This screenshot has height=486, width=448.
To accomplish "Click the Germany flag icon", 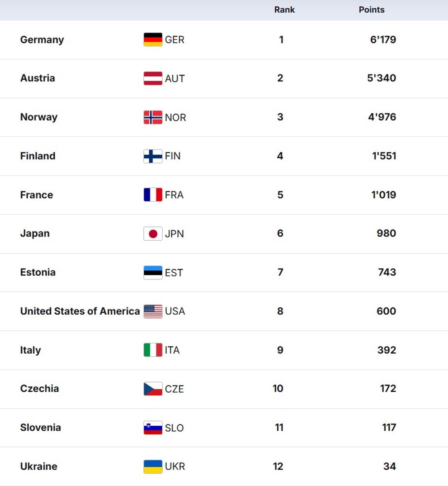I will 153,40.
